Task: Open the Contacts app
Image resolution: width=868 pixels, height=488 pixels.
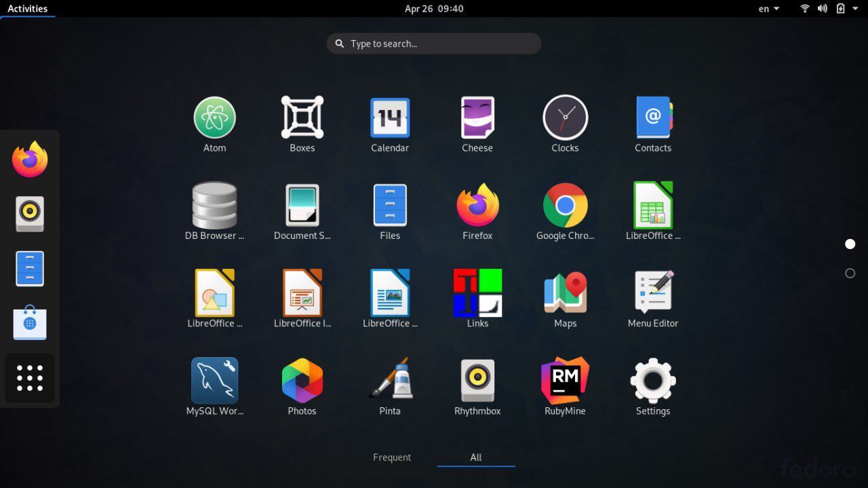Action: click(x=652, y=124)
